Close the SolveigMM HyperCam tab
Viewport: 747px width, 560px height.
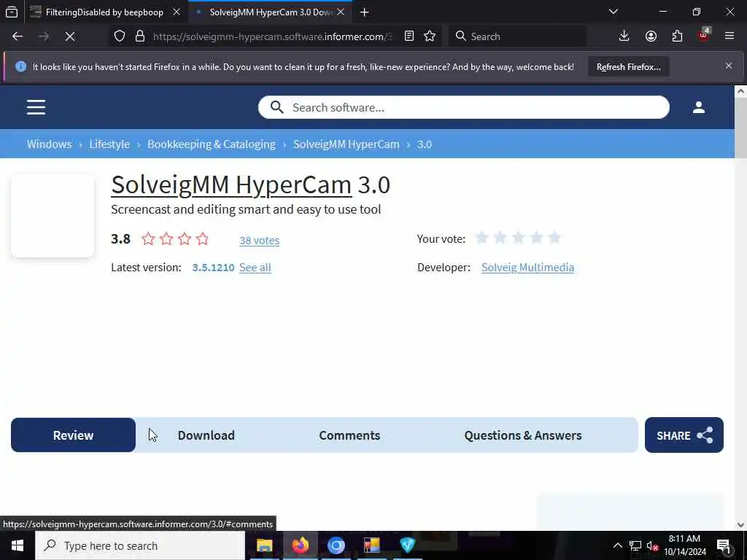(341, 12)
